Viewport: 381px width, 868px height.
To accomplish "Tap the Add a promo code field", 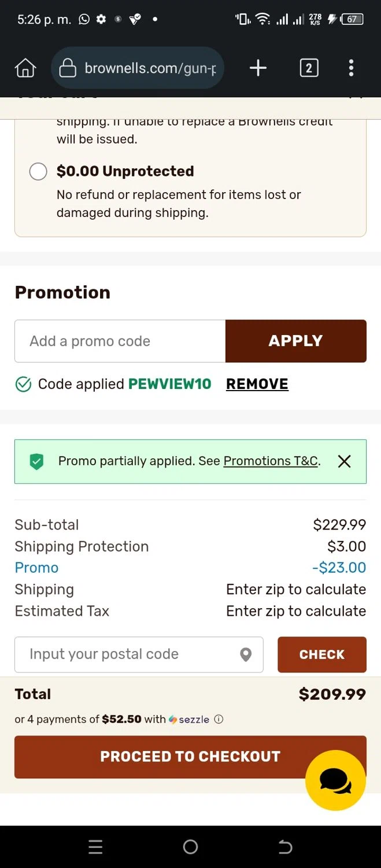I will 120,341.
